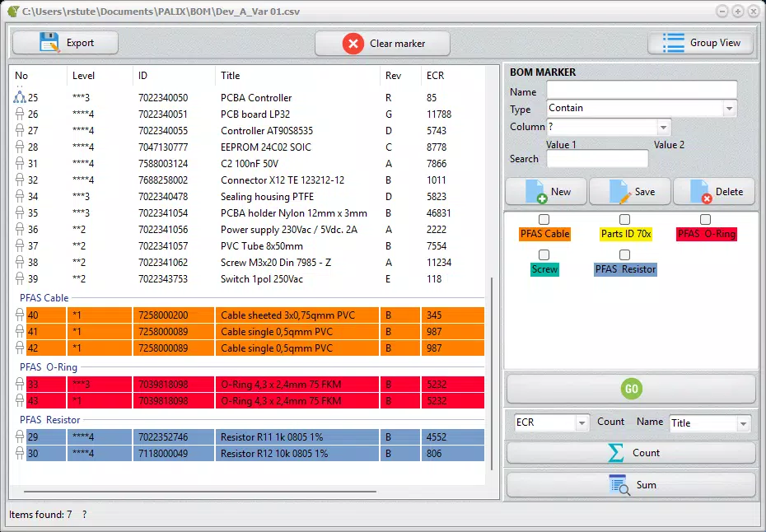Click the Count button

click(631, 453)
